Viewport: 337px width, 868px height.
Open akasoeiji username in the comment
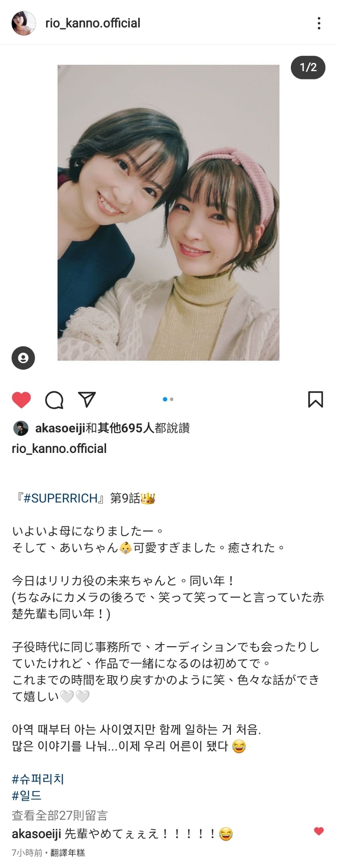pos(37,834)
